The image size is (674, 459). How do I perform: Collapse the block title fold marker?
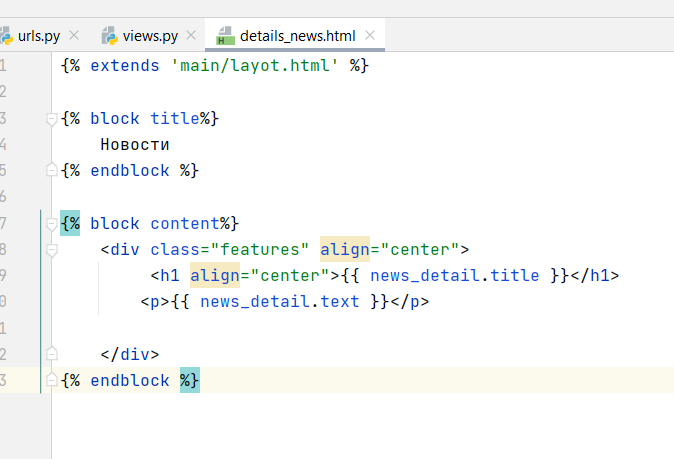(52, 119)
